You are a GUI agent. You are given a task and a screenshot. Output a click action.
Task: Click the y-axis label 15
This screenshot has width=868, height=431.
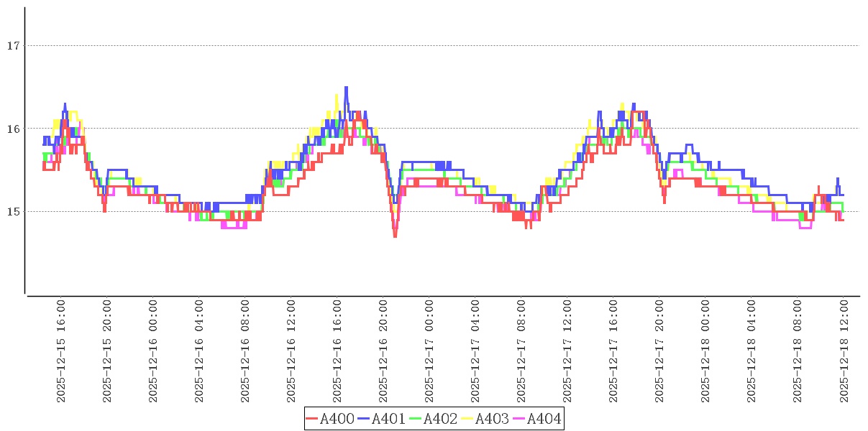pos(12,212)
